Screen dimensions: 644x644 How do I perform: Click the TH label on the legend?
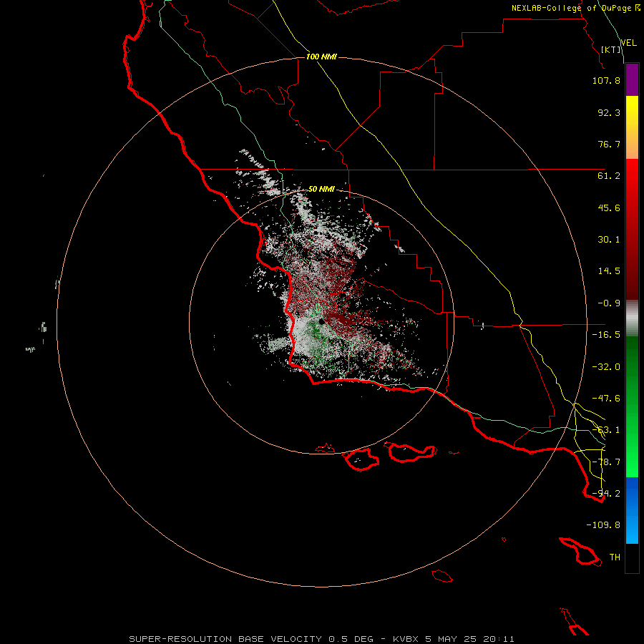click(615, 557)
